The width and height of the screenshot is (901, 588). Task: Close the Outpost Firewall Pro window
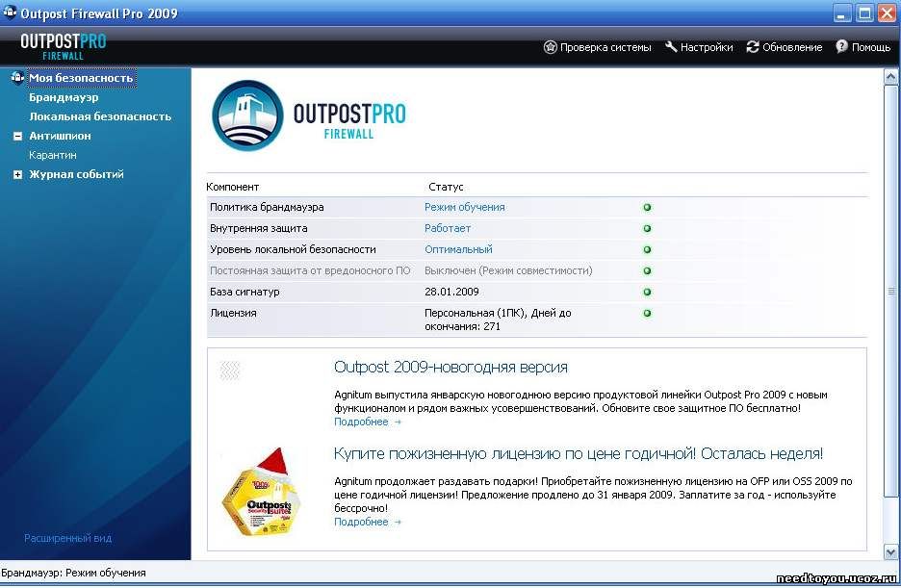tap(888, 13)
